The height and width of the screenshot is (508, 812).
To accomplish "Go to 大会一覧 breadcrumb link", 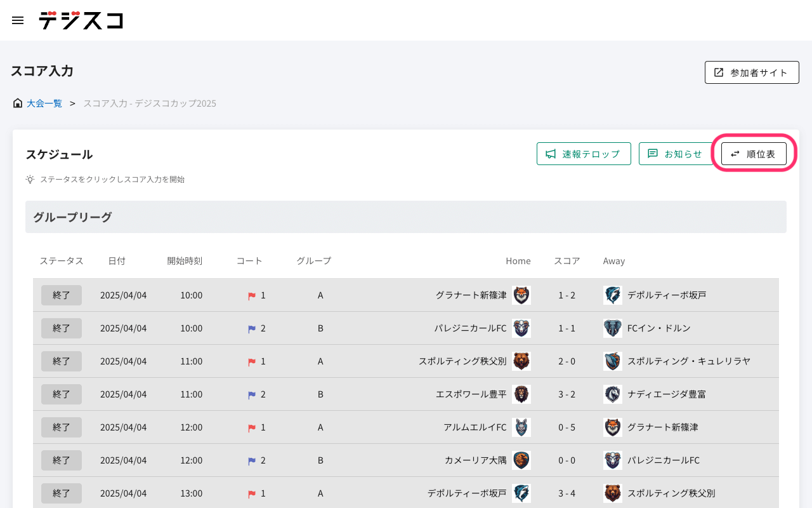I will point(44,103).
